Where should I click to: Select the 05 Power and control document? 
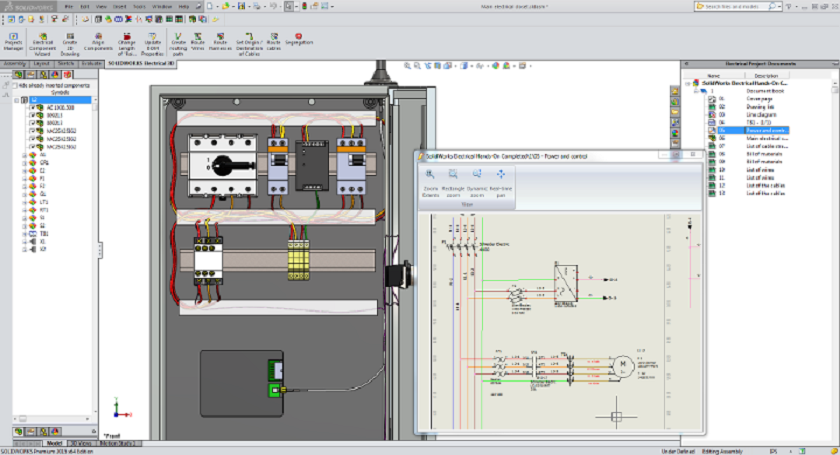tap(748, 130)
